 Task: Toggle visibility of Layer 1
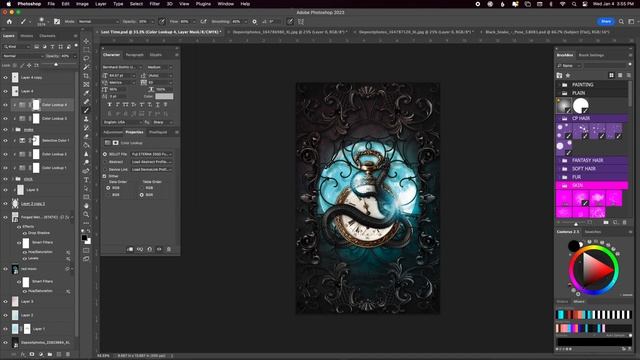(5, 329)
